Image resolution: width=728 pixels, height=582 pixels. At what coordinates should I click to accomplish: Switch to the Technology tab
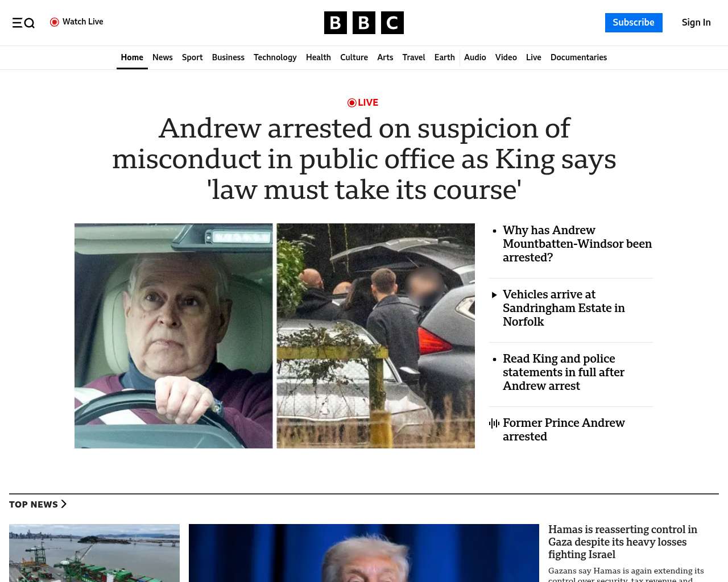(275, 57)
